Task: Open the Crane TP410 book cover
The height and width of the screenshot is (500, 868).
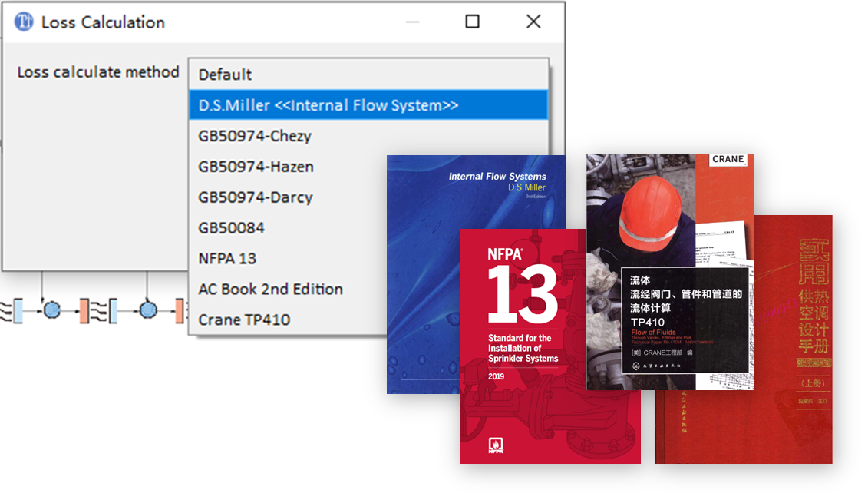Action: click(x=670, y=271)
